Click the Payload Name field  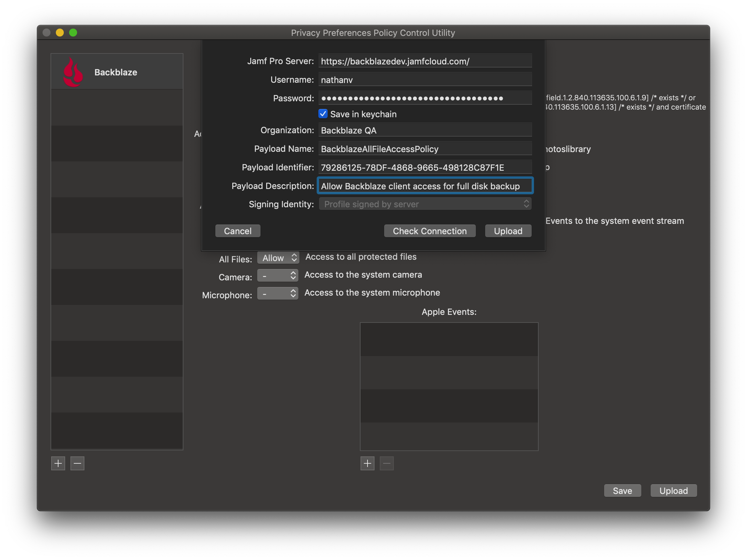point(425,149)
